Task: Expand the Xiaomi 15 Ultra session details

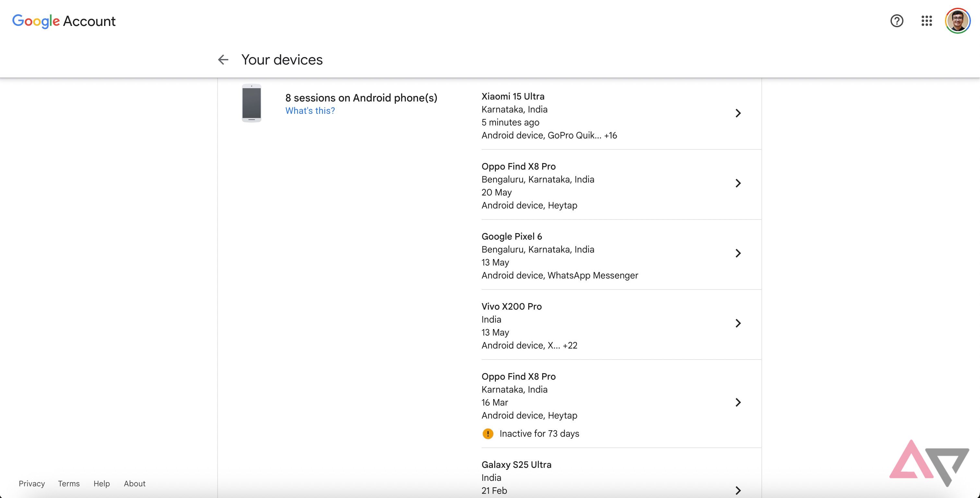Action: pos(738,113)
